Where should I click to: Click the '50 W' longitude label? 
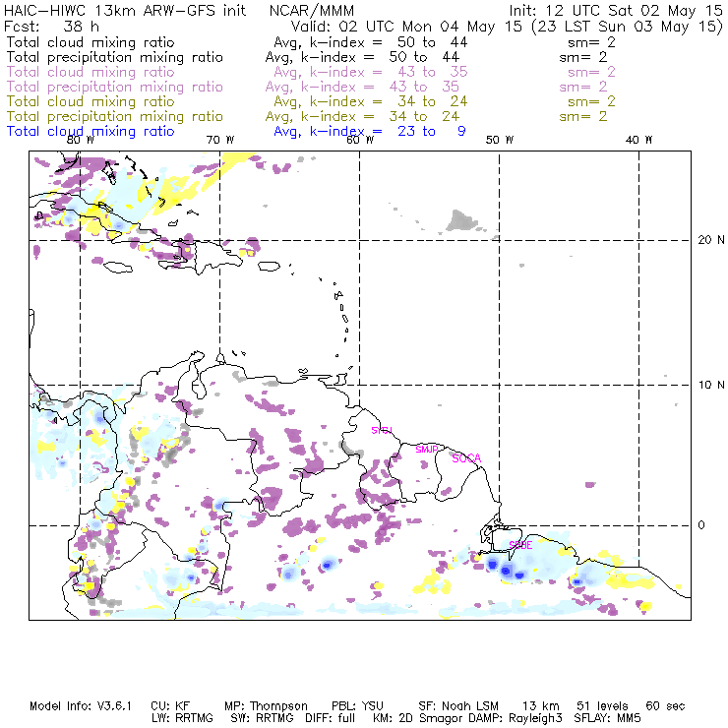[x=500, y=140]
